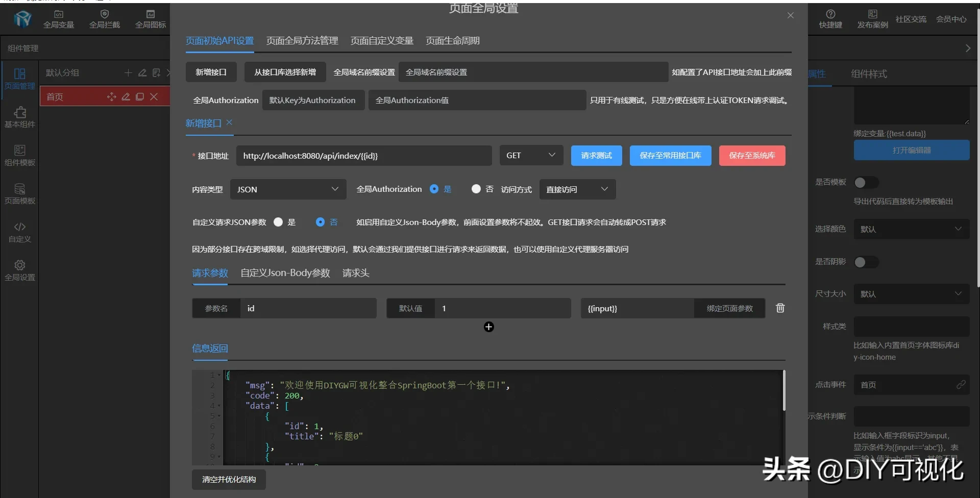Screen dimensions: 980x498
Task: Open 全局图标 in the top toolbar
Action: (151, 19)
